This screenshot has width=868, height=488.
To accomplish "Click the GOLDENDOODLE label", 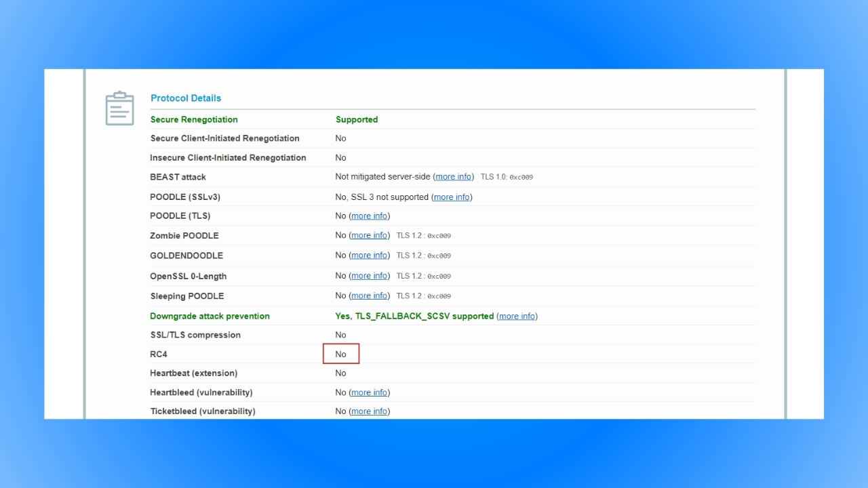I will pos(186,256).
